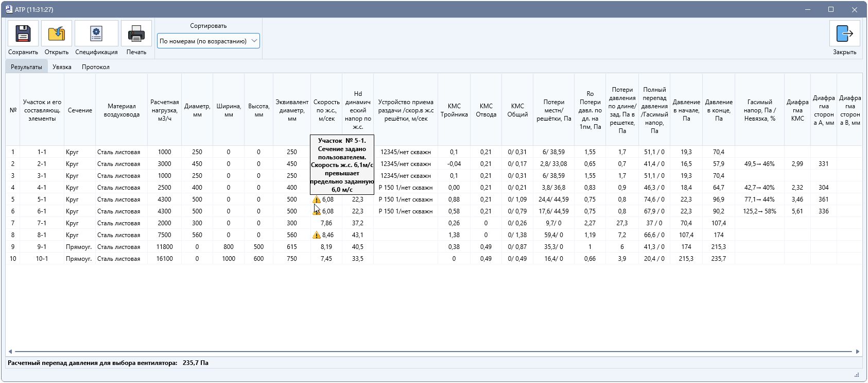The height and width of the screenshot is (383, 868).
Task: Print results using the printer icon
Action: coord(136,34)
